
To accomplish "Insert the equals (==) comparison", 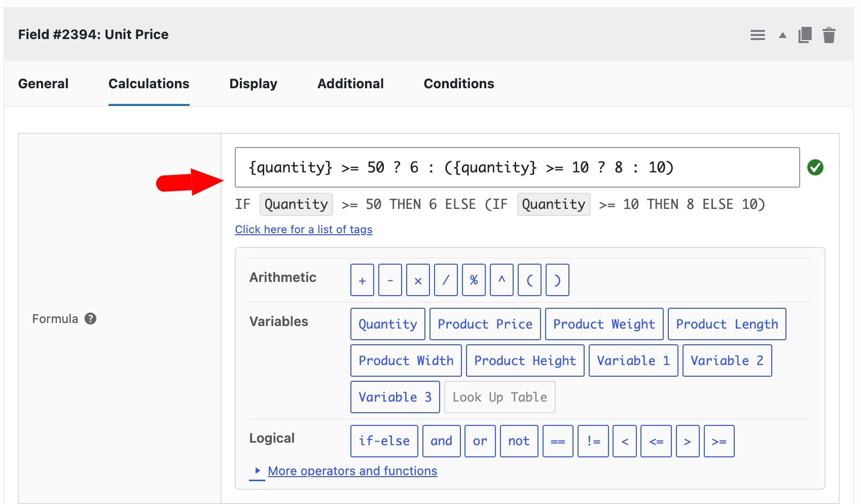I will [x=558, y=441].
